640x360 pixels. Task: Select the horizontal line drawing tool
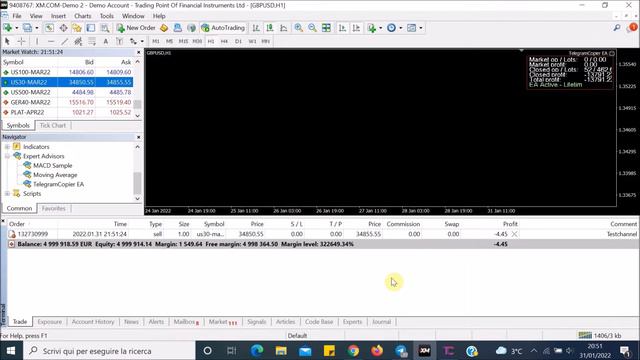(x=51, y=41)
